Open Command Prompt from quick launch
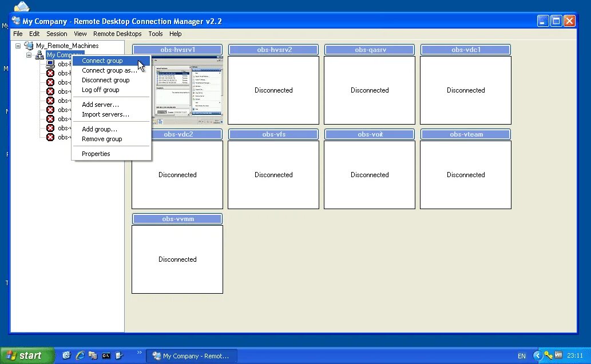The image size is (591, 364). click(106, 356)
